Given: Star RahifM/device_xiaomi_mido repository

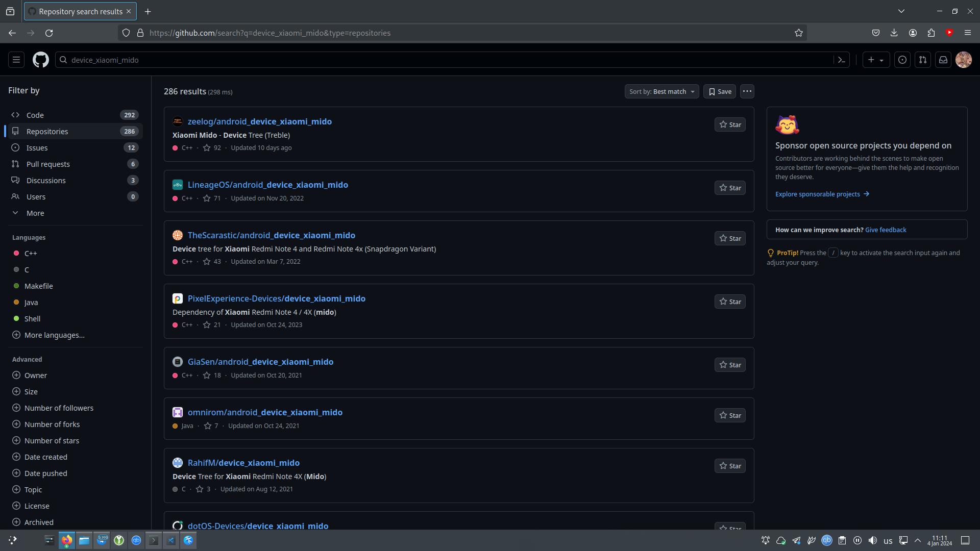Looking at the screenshot, I should [x=730, y=466].
